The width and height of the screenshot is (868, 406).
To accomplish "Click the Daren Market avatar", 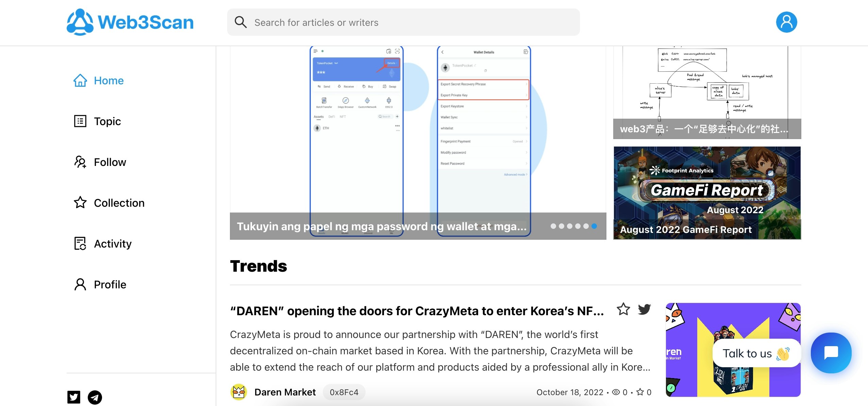I will pyautogui.click(x=238, y=392).
